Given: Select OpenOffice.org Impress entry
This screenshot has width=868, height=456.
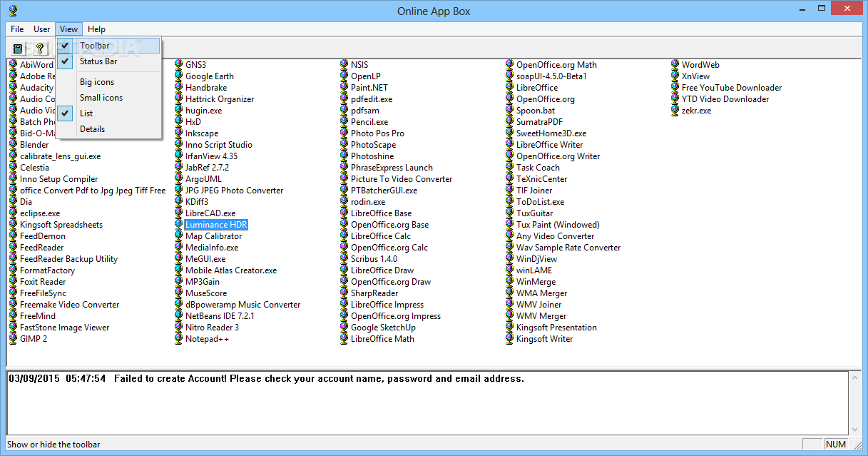Looking at the screenshot, I should tap(396, 316).
